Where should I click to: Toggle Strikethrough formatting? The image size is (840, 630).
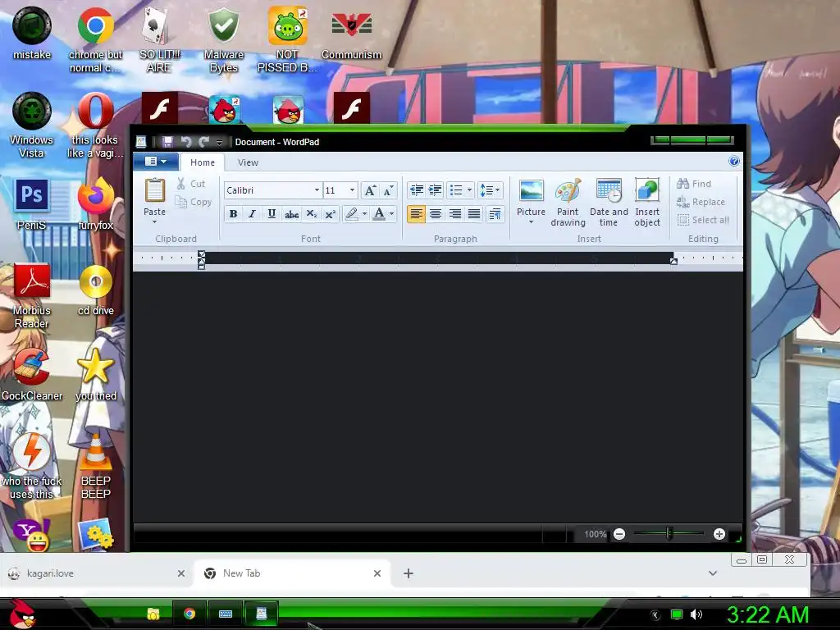(291, 214)
